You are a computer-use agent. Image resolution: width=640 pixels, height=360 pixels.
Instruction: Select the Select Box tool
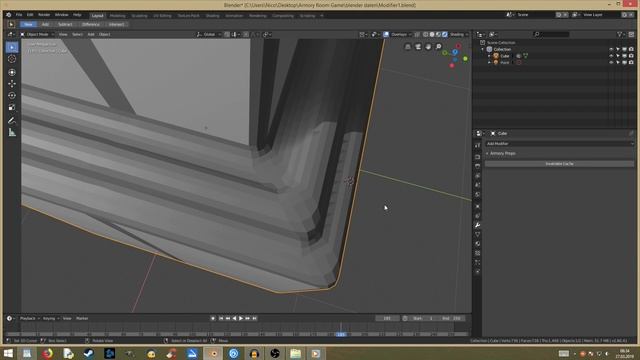[x=12, y=47]
